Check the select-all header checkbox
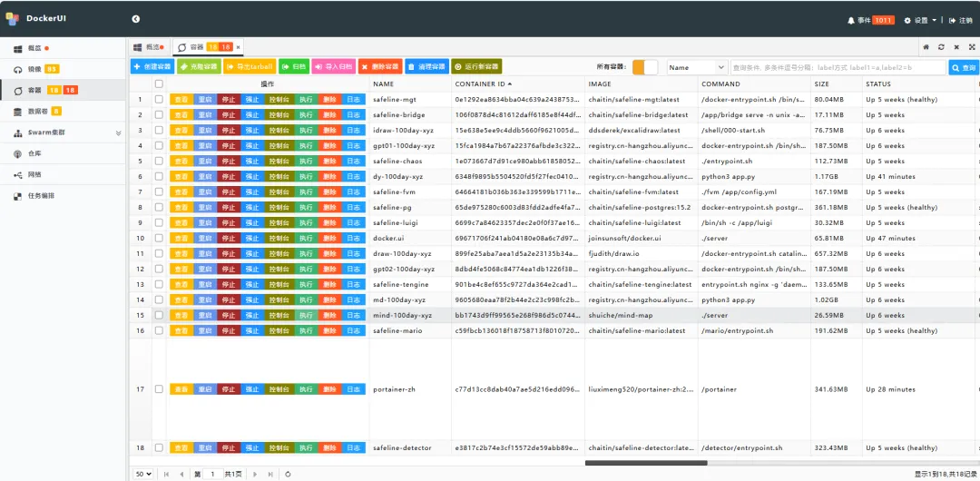The width and height of the screenshot is (980, 481). (159, 83)
